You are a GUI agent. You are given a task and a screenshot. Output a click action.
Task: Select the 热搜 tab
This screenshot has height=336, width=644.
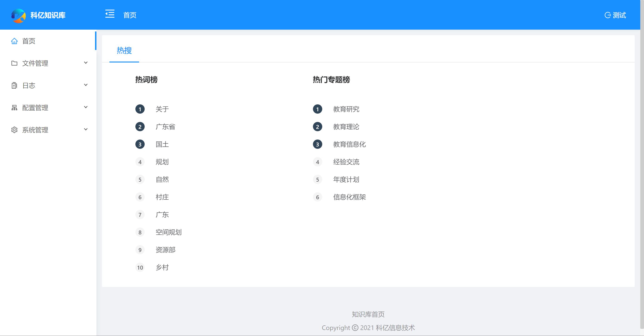pos(124,50)
